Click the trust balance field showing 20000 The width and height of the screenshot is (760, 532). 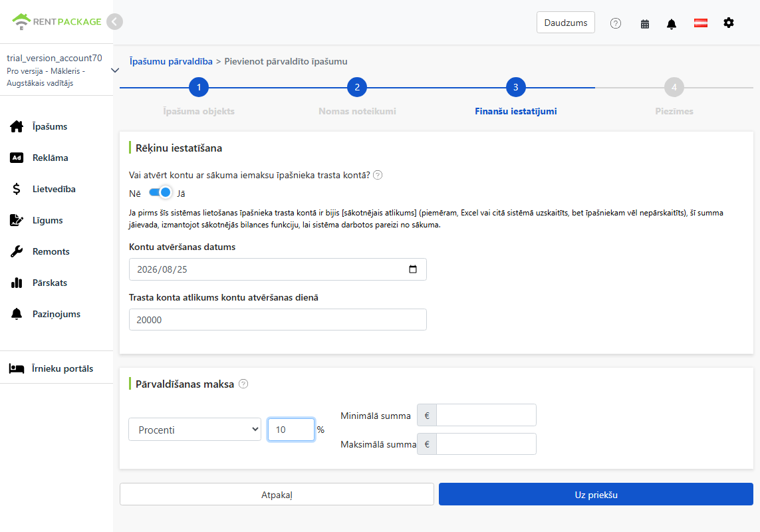click(x=278, y=320)
